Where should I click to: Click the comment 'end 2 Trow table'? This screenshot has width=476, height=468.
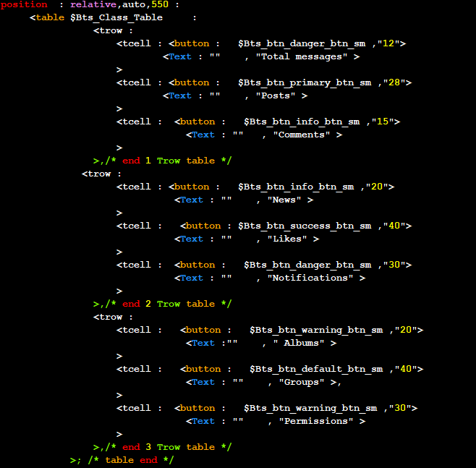(x=169, y=304)
